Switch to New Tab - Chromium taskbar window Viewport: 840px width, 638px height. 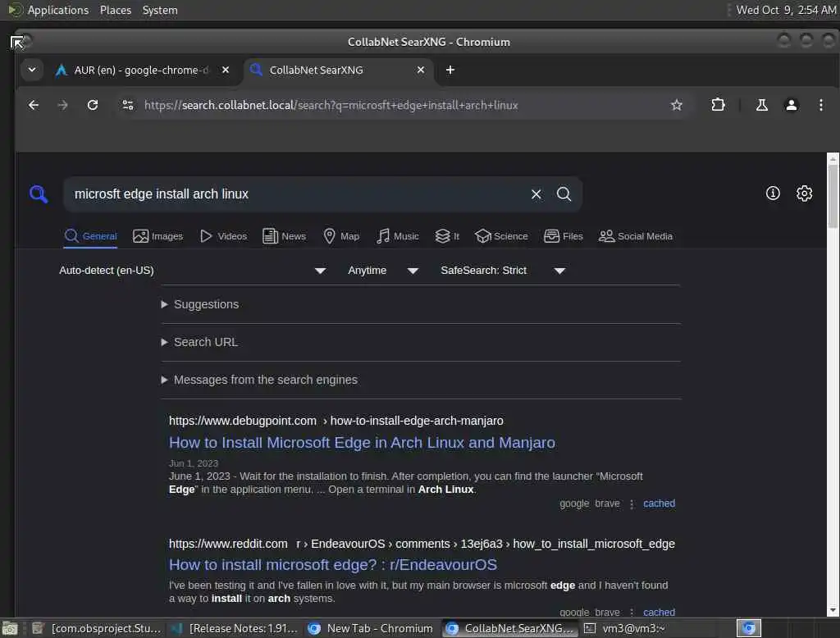pos(371,628)
